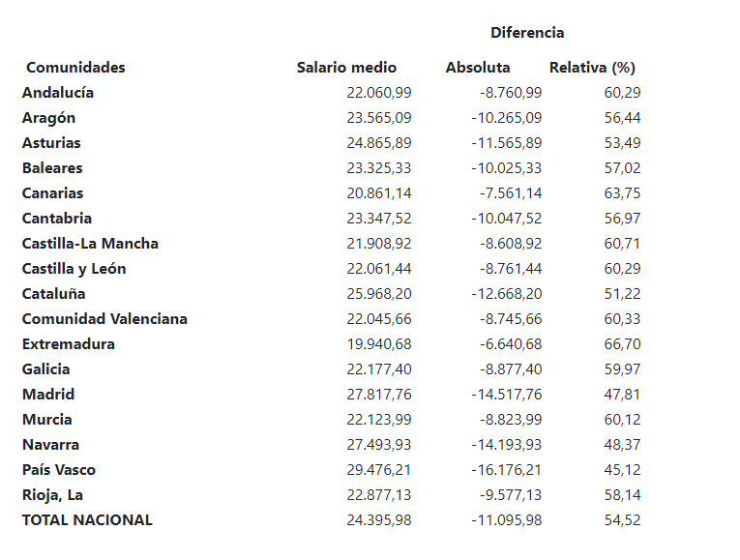Select the TOTAL NACIONAL row label
Viewport: 740px width, 560px height.
tap(87, 520)
